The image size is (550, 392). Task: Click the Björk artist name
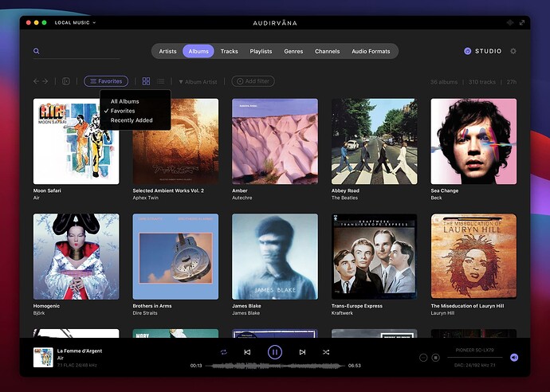39,313
